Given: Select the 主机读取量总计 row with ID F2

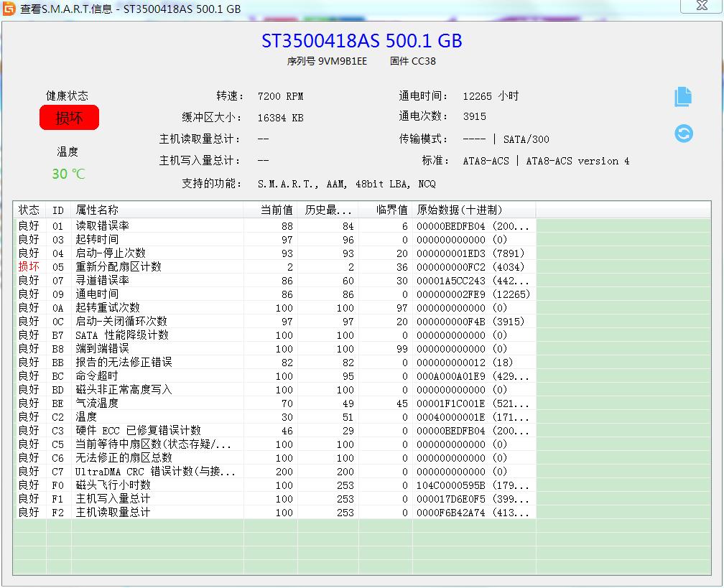Looking at the screenshot, I should pos(274,513).
